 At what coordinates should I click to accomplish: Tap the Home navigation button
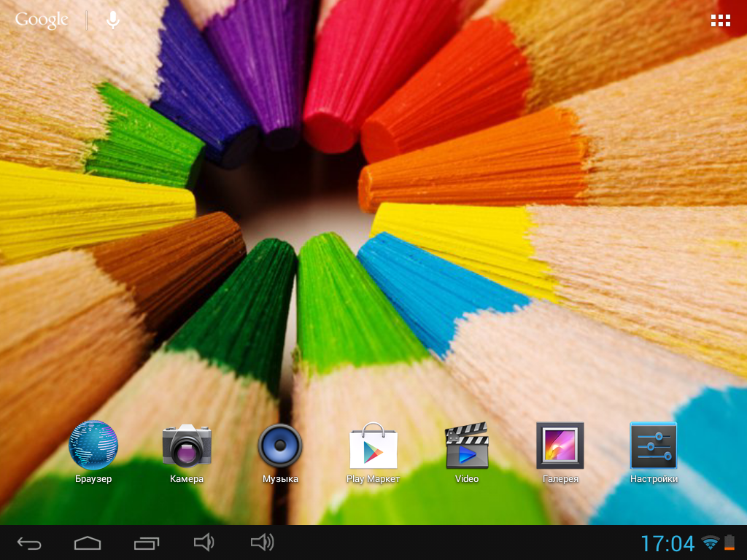(88, 542)
